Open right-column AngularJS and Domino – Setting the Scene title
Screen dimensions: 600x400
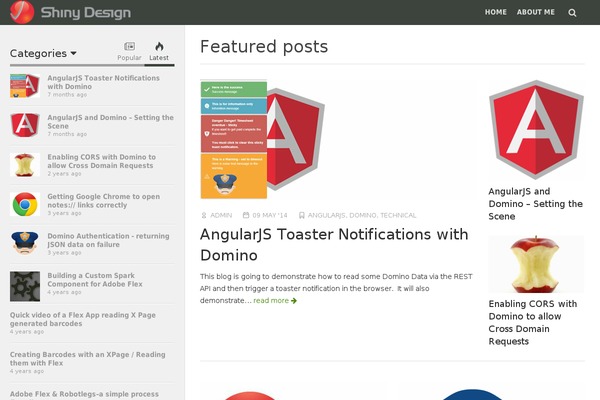tap(535, 204)
